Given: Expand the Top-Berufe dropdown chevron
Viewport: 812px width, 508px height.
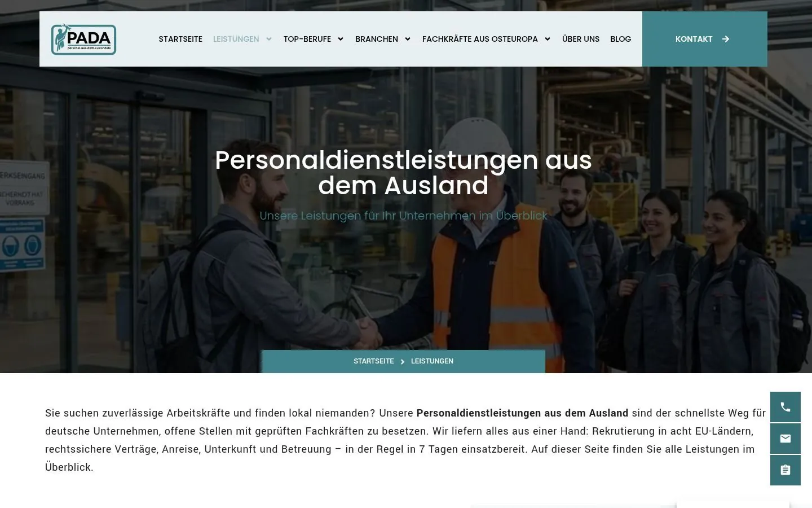Looking at the screenshot, I should pos(341,39).
